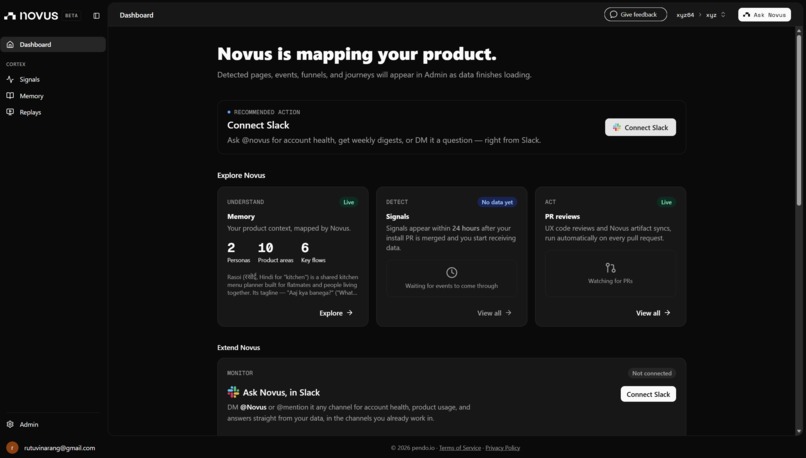Click the pull request icon in PR reviews
This screenshot has height=458, width=806.
pyautogui.click(x=610, y=268)
